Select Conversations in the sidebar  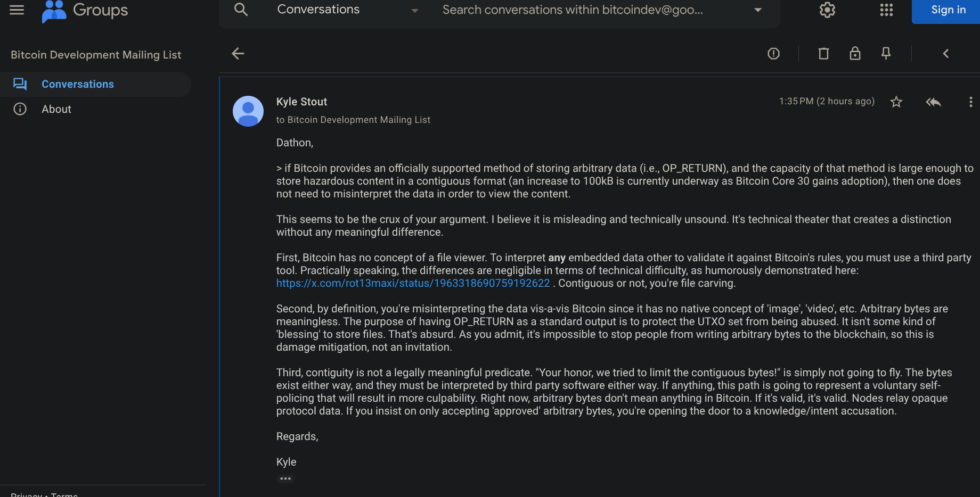(x=78, y=84)
